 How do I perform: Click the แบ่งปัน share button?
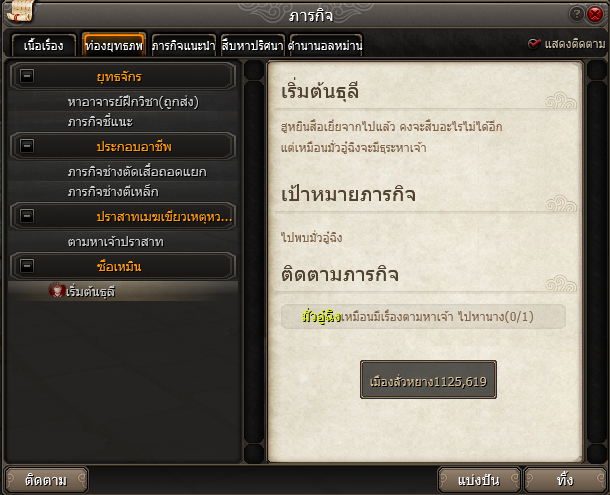(479, 480)
